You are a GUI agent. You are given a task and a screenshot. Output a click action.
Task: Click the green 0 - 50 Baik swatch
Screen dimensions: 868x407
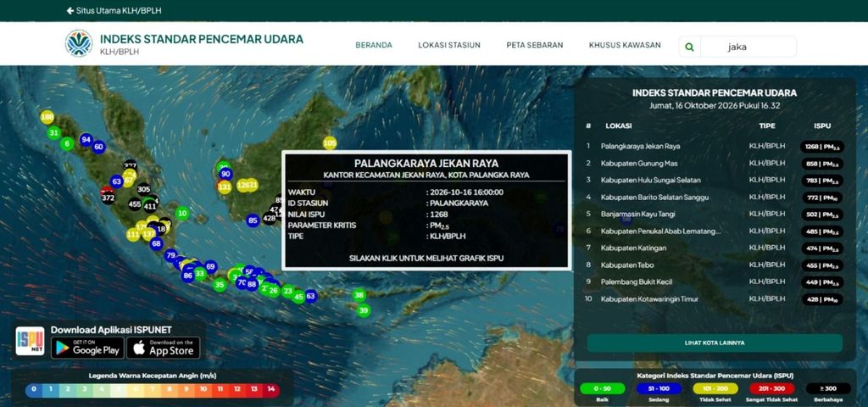tap(603, 388)
